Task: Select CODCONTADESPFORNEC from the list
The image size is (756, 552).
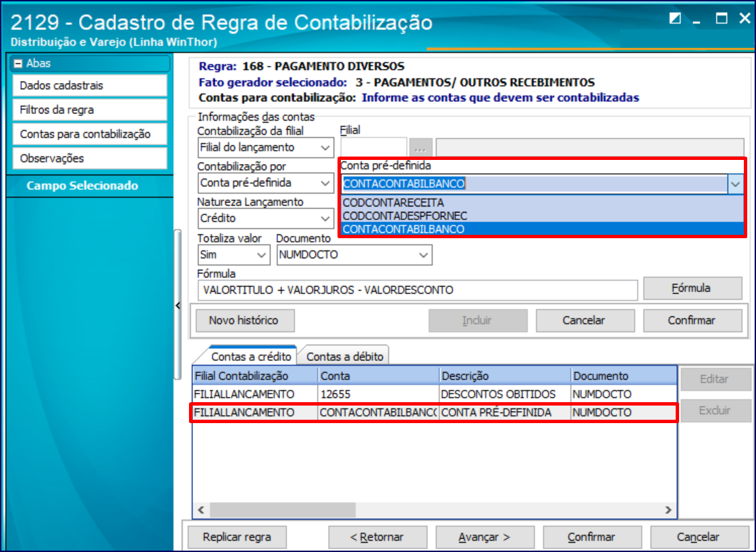Action: 543,215
